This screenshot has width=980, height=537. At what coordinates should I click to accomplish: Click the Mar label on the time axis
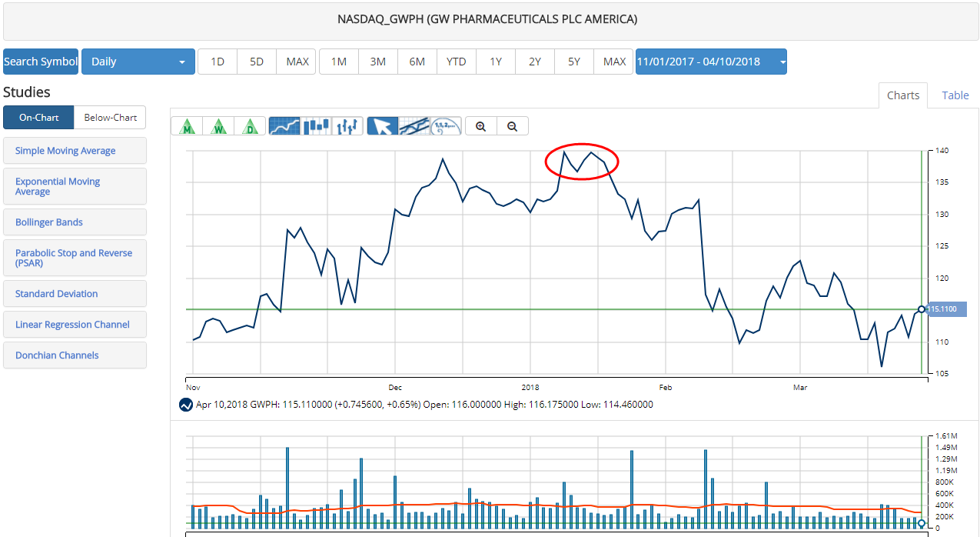point(799,387)
